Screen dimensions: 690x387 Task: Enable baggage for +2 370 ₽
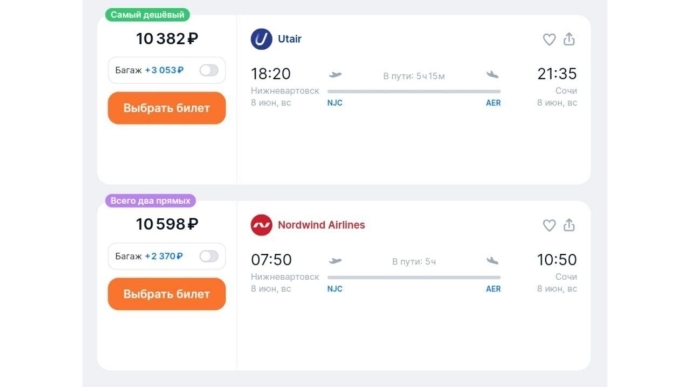(x=209, y=256)
